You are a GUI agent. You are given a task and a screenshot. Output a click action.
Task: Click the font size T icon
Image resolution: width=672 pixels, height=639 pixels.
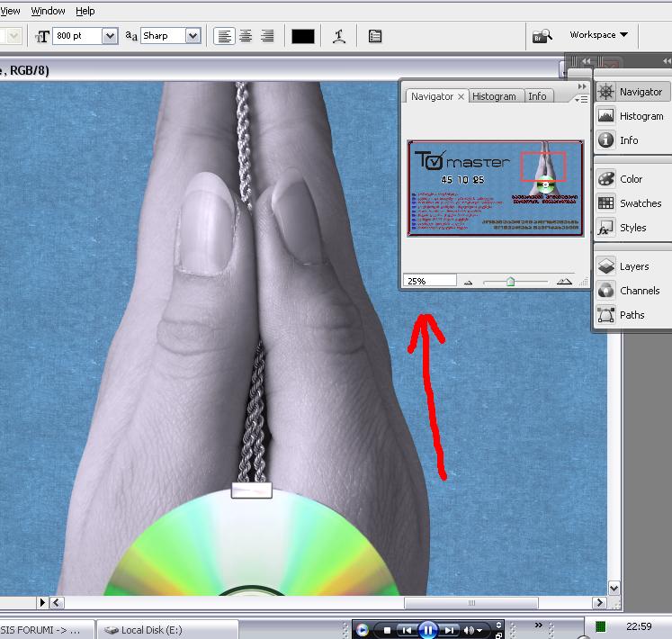point(42,37)
